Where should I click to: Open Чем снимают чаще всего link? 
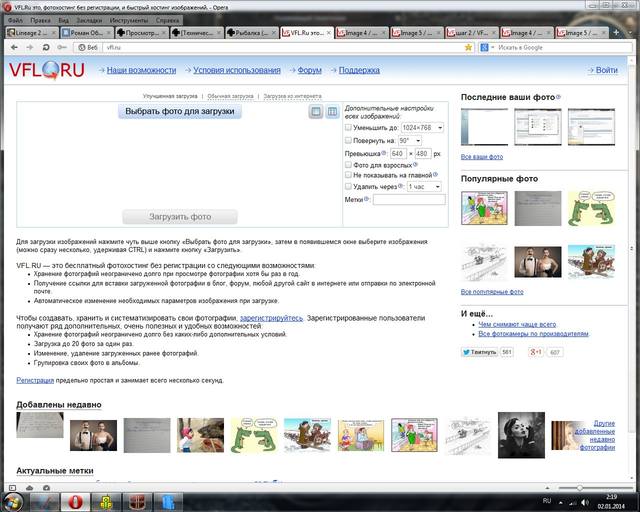coord(517,324)
